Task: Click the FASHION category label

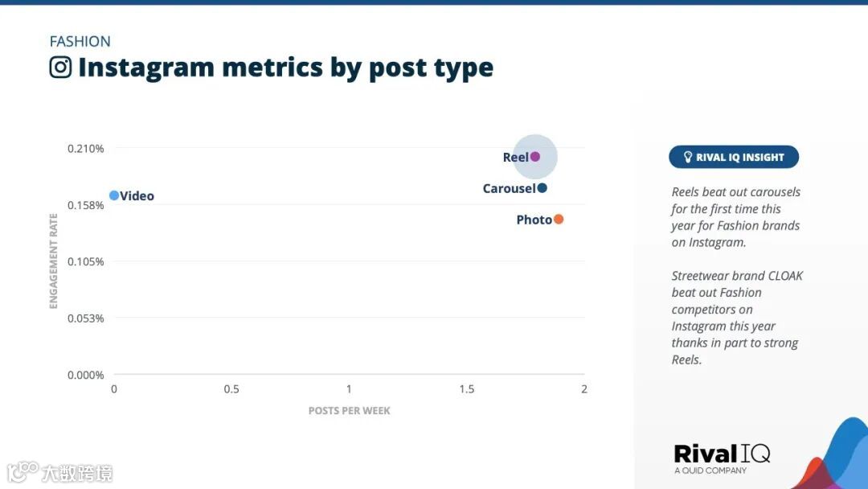Action: point(80,42)
